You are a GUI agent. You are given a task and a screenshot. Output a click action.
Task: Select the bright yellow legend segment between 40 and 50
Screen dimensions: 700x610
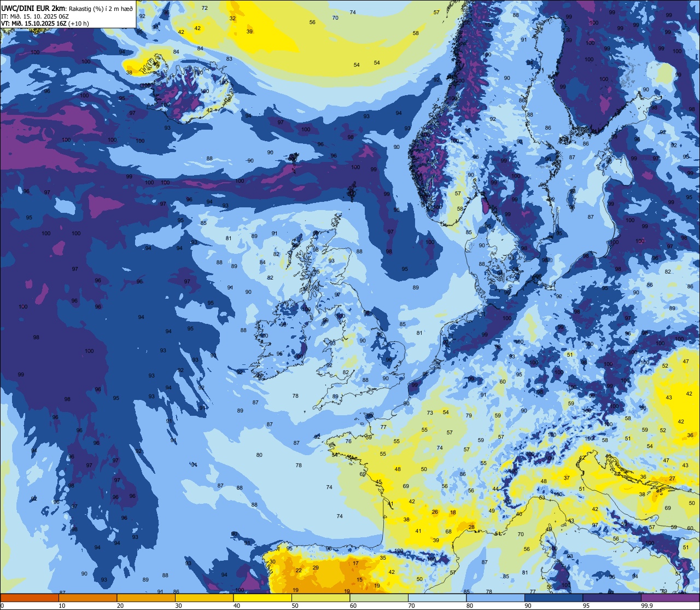tap(262, 597)
